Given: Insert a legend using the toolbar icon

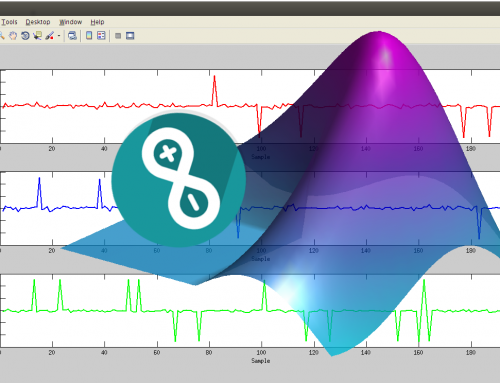Looking at the screenshot, I should pos(101,35).
